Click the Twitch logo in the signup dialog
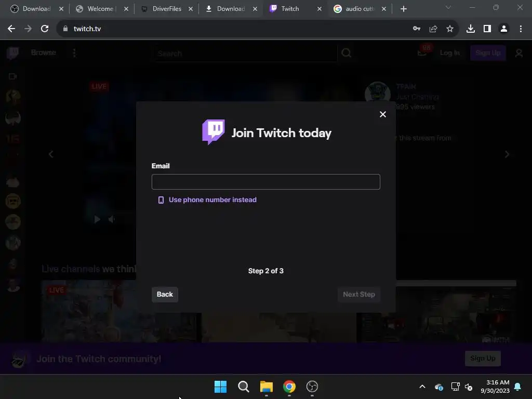This screenshot has width=532, height=399. pyautogui.click(x=214, y=132)
